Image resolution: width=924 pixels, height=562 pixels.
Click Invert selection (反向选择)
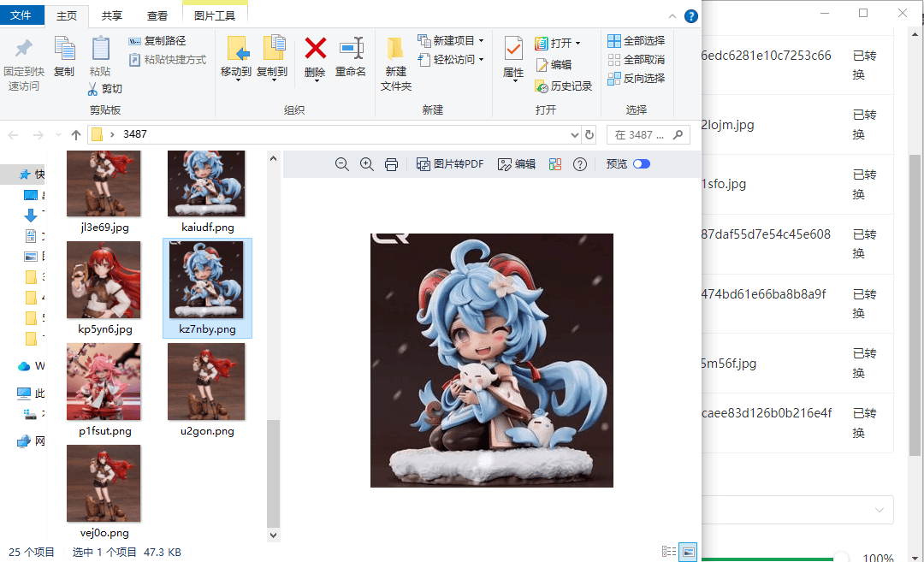636,78
